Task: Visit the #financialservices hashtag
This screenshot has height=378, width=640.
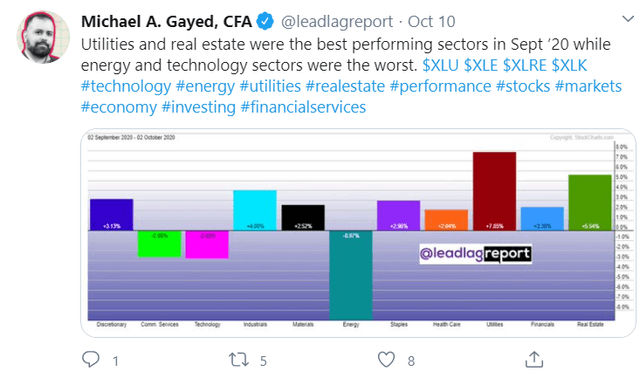Action: pyautogui.click(x=303, y=107)
